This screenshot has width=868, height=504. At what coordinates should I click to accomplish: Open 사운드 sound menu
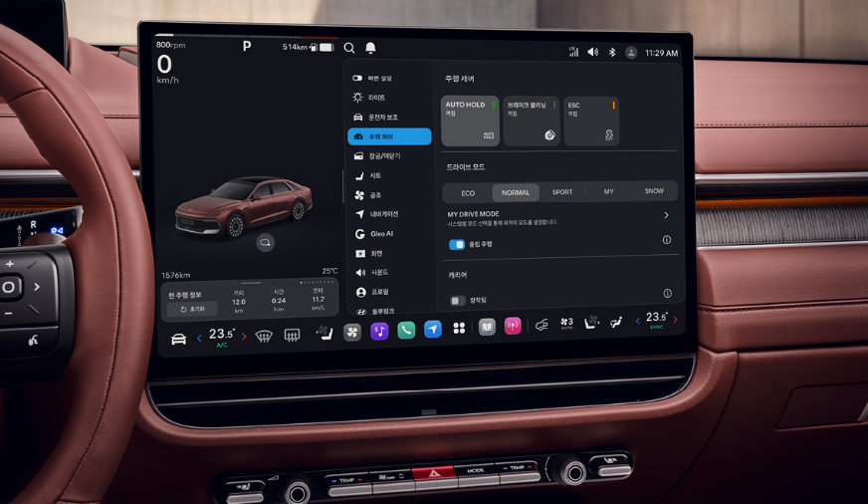[390, 273]
